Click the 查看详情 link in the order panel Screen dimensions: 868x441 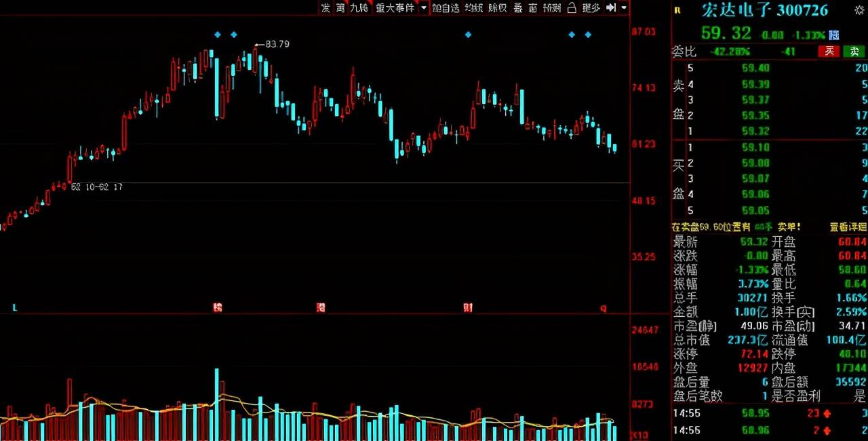(848, 227)
